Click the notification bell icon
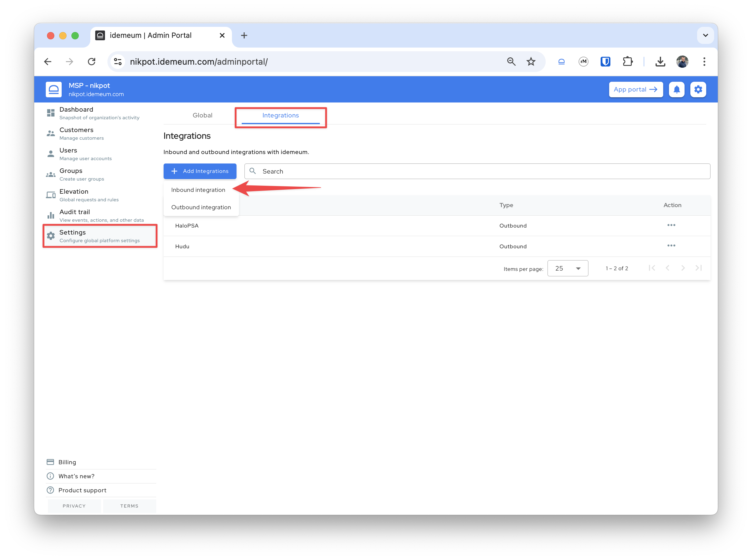 [x=677, y=89]
